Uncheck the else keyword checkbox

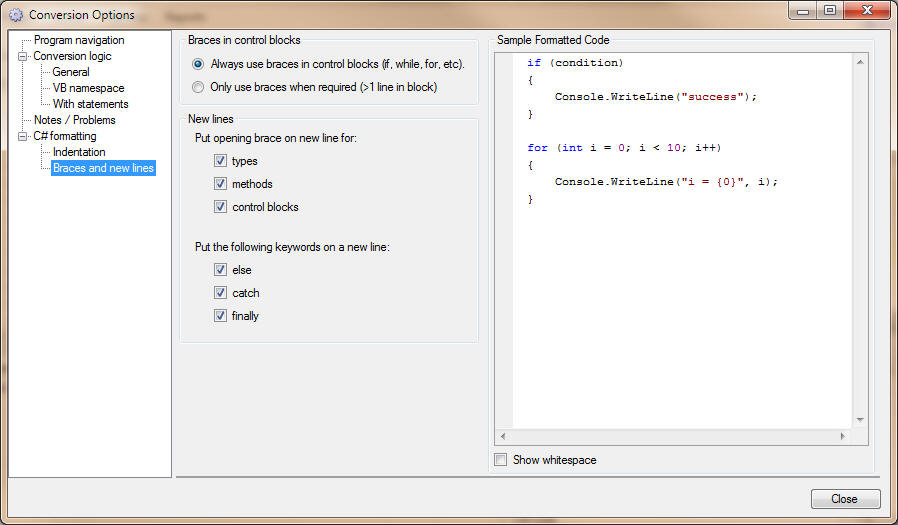click(220, 270)
